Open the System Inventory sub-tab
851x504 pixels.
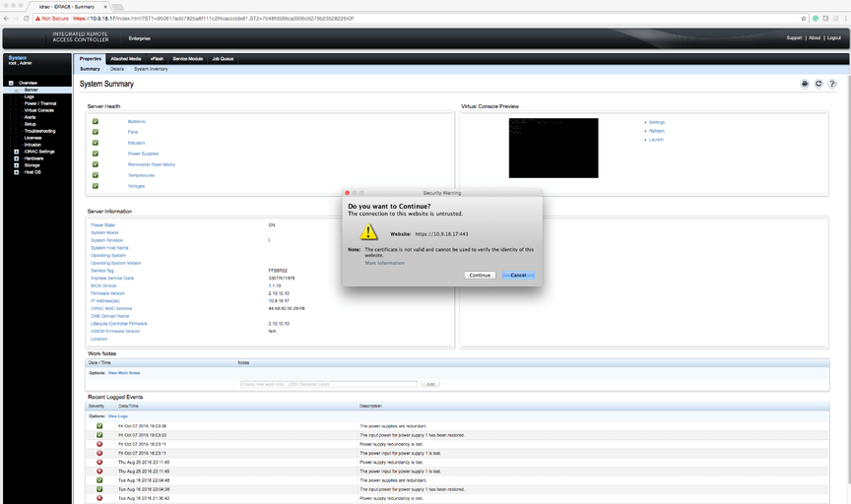[151, 69]
